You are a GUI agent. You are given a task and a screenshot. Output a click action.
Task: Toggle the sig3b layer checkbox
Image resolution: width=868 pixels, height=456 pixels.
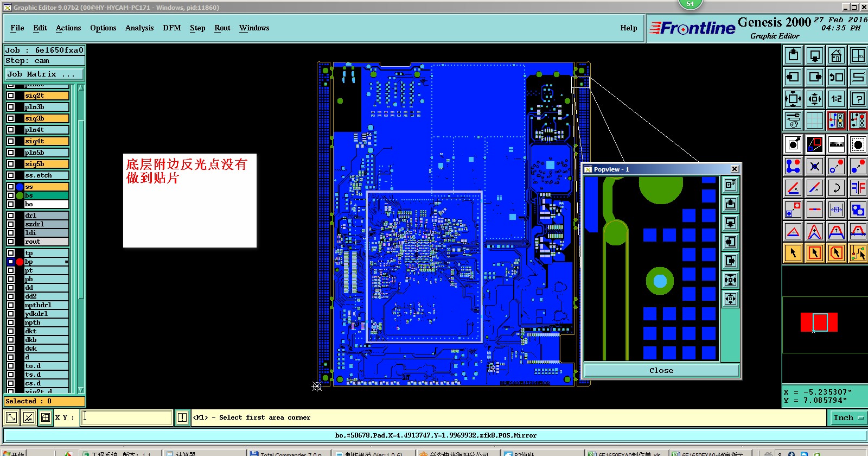tap(11, 118)
